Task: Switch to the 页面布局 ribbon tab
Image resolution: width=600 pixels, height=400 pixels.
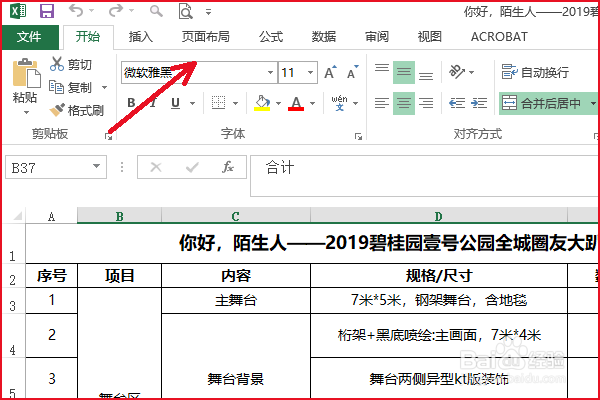Action: (205, 37)
